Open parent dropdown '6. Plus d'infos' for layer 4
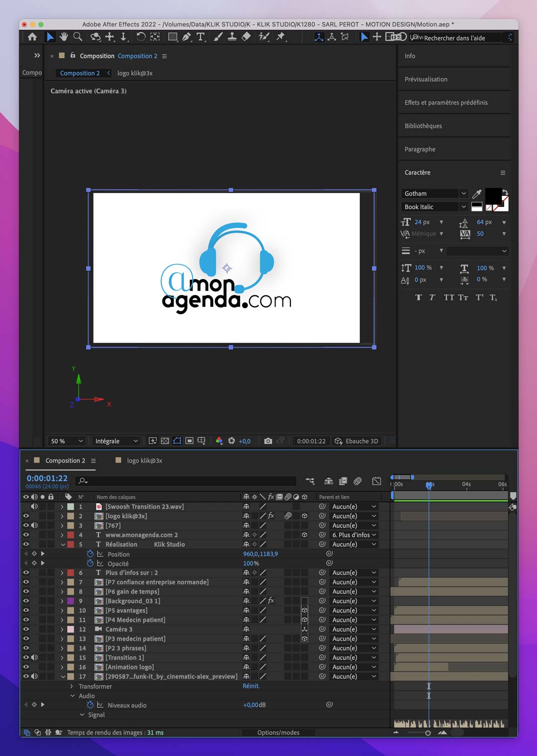 (354, 535)
